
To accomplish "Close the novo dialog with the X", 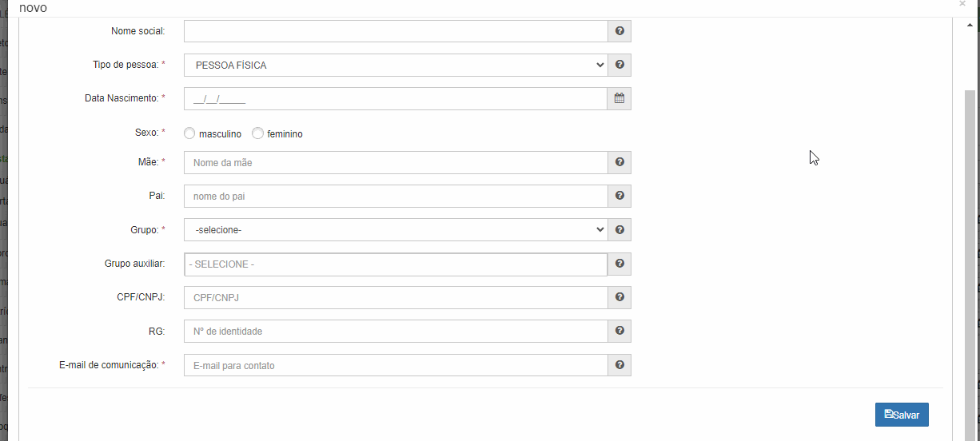I will 962,4.
